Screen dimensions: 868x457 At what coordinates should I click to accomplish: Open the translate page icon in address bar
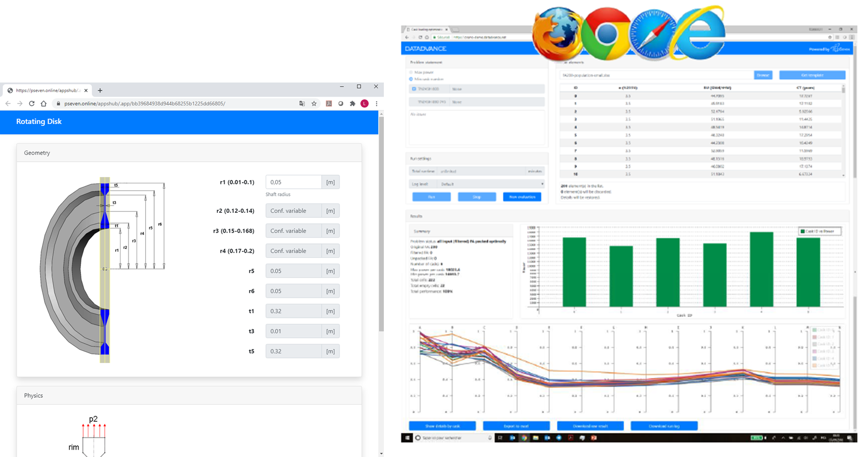coord(302,104)
